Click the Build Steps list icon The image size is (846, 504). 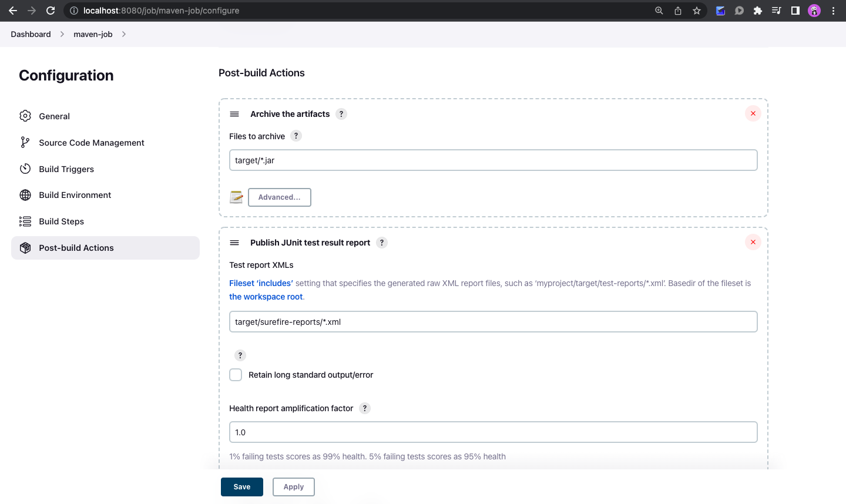(24, 221)
